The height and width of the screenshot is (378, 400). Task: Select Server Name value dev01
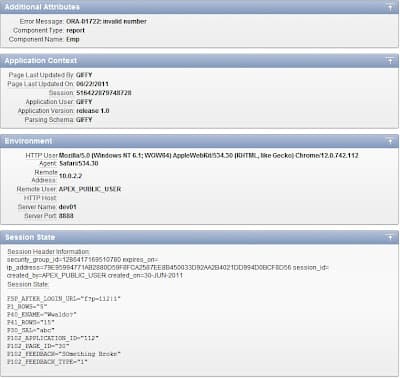coord(68,207)
